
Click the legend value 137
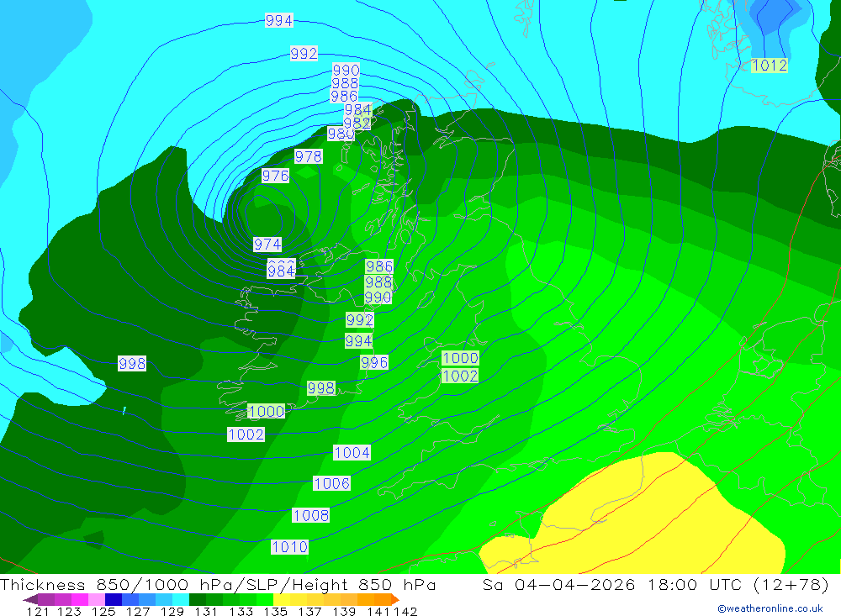(309, 611)
